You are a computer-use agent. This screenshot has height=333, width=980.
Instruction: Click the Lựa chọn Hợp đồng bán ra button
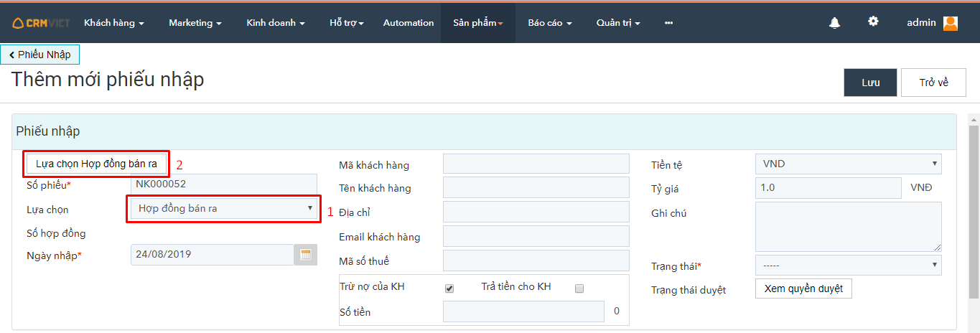pos(96,164)
